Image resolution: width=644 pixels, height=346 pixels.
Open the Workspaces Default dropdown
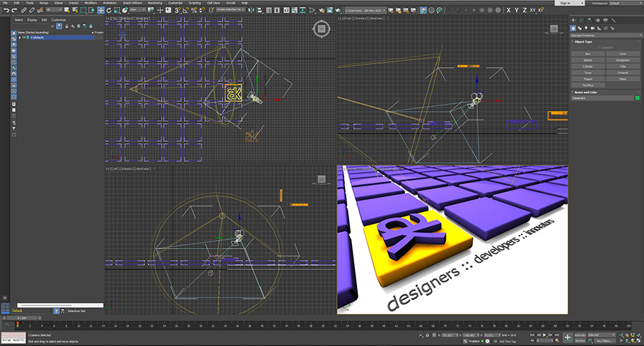tap(625, 3)
